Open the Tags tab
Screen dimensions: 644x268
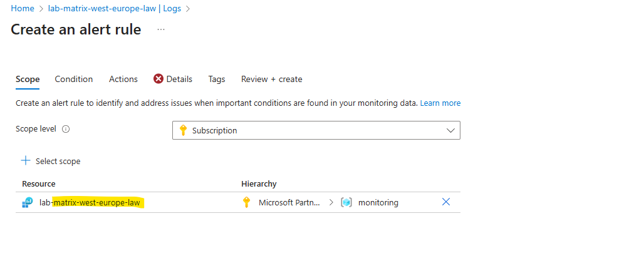click(217, 79)
